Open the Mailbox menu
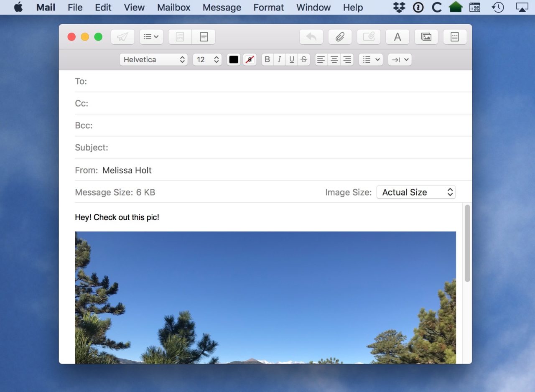 pyautogui.click(x=174, y=7)
